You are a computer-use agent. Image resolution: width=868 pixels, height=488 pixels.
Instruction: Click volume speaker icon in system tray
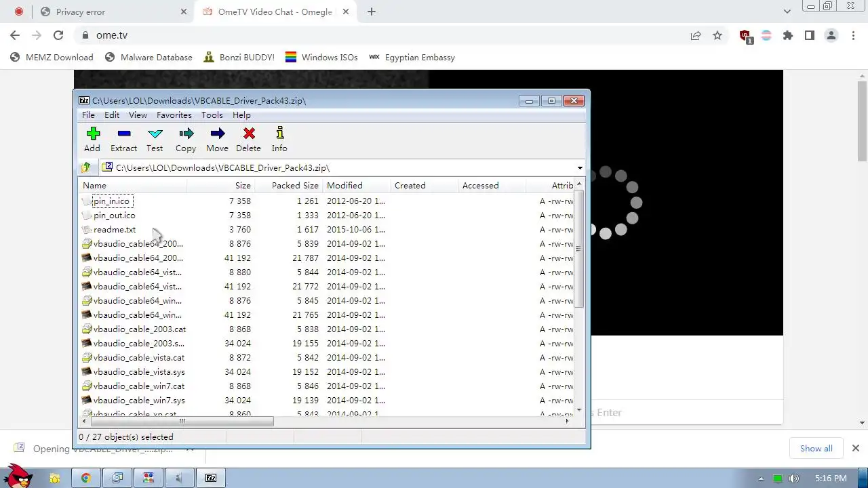tap(793, 479)
